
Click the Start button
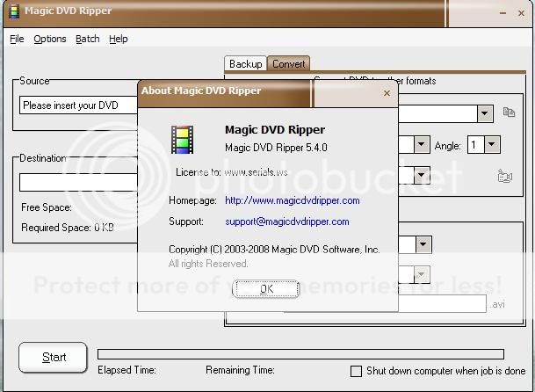(x=54, y=357)
